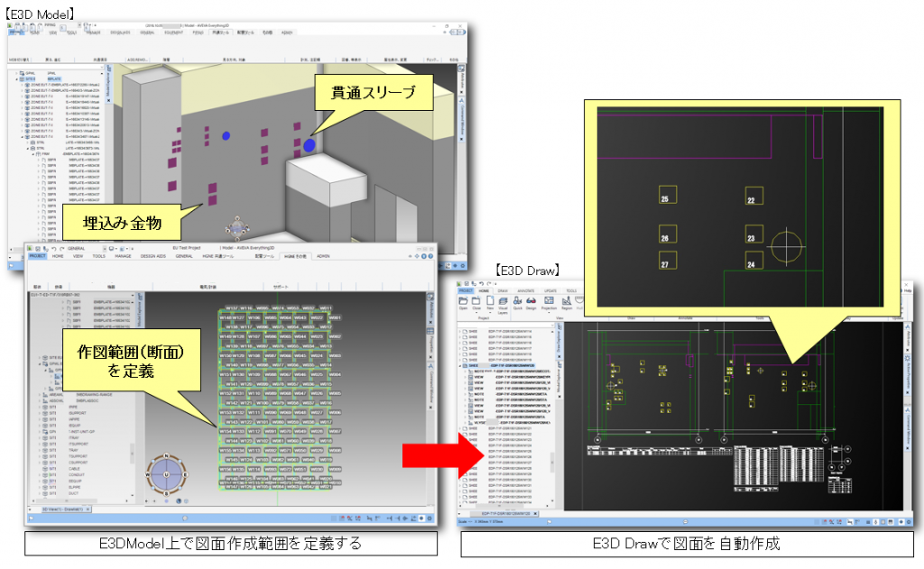Image resolution: width=924 pixels, height=569 pixels.
Task: Click the Close icon in E3D Draw ribbon
Action: [x=476, y=301]
